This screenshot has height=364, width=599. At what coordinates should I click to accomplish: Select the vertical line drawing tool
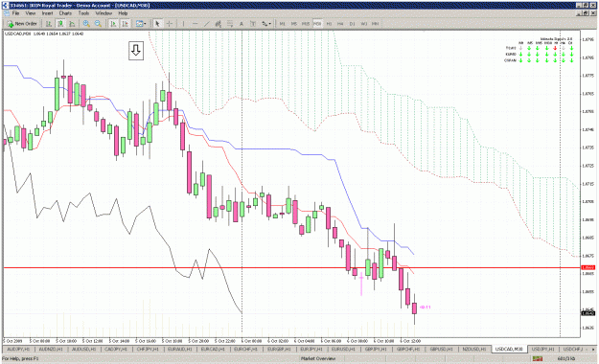(x=183, y=24)
